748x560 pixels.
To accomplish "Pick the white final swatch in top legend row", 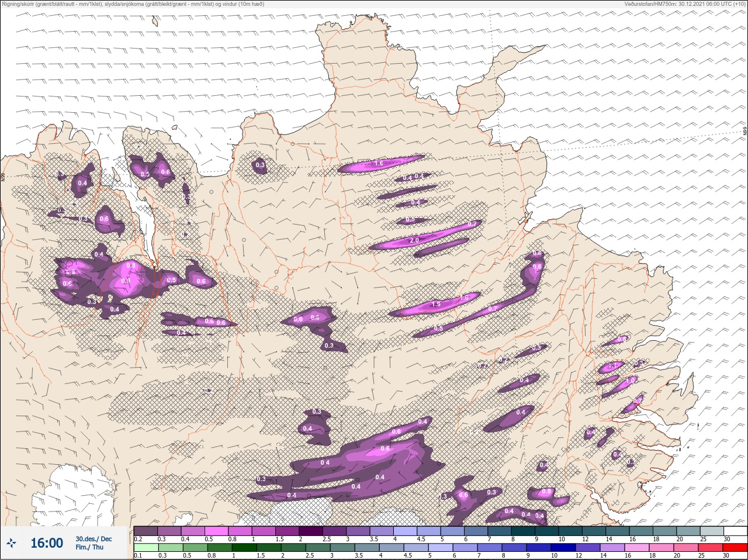I will click(735, 531).
